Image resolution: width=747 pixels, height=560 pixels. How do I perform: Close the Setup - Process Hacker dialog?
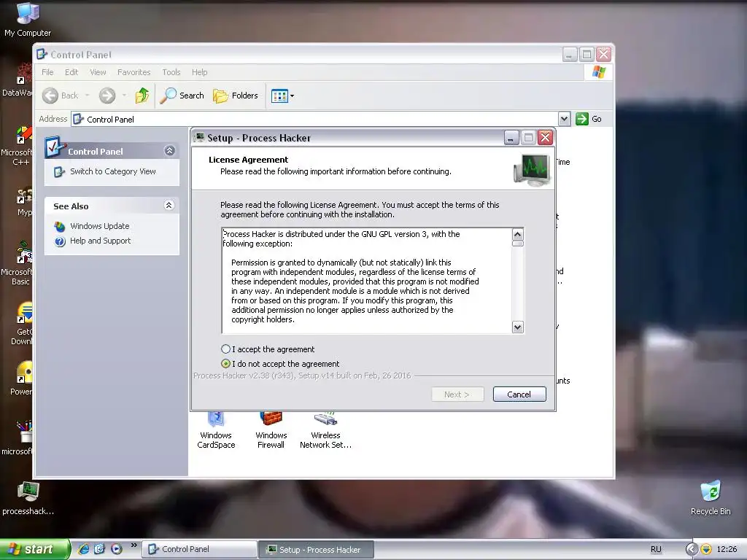[x=546, y=138]
